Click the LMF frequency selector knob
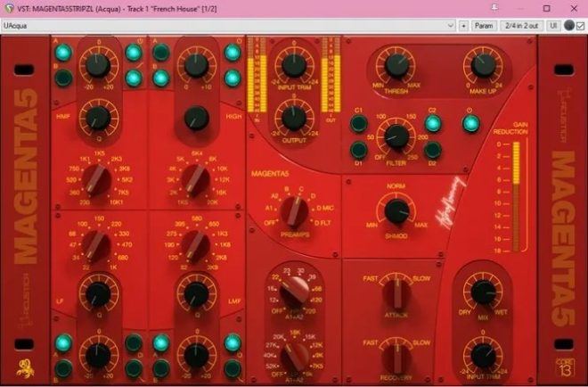Screen dimensions: 588x387 click(195, 245)
